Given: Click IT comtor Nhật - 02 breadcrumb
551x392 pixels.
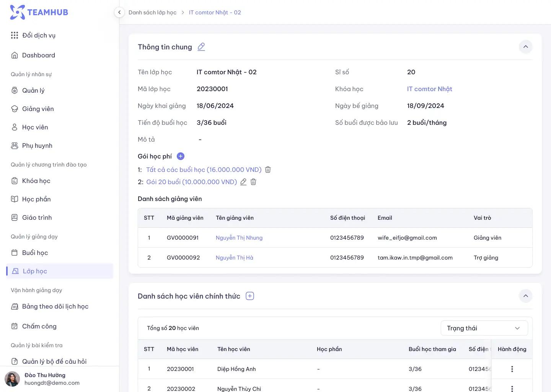Looking at the screenshot, I should click(x=215, y=12).
